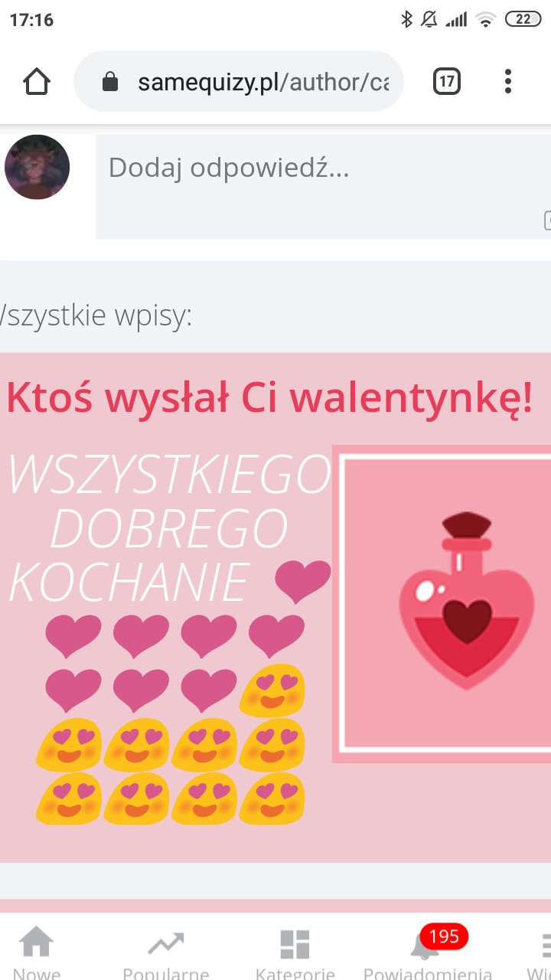Tap the Chrome home icon

37,81
